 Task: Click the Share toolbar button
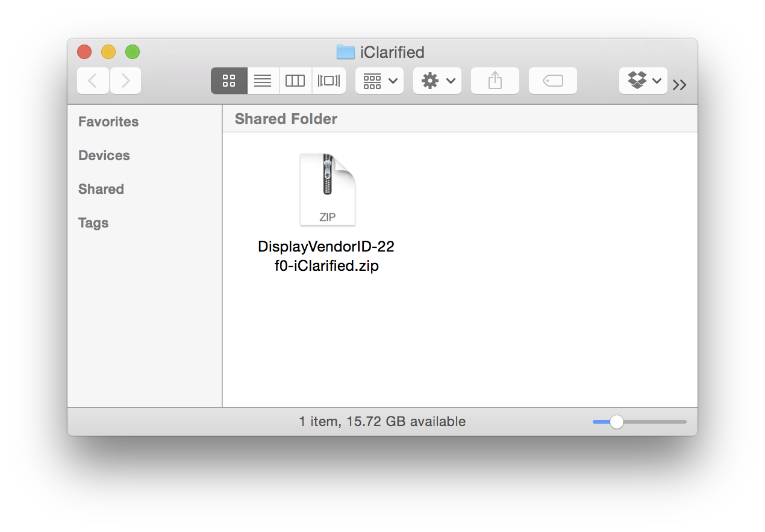[x=495, y=81]
